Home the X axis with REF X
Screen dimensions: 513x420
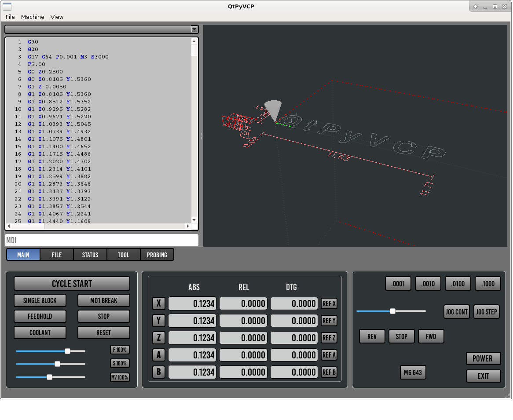(x=329, y=303)
